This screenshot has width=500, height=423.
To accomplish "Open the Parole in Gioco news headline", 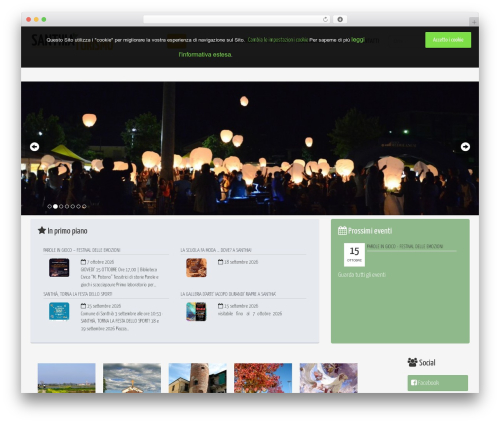I will [82, 250].
